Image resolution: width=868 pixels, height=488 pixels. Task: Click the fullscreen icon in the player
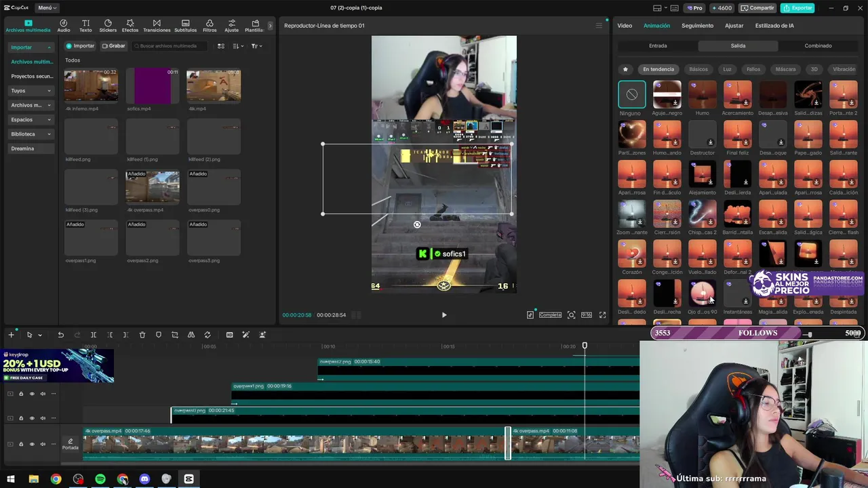click(602, 315)
